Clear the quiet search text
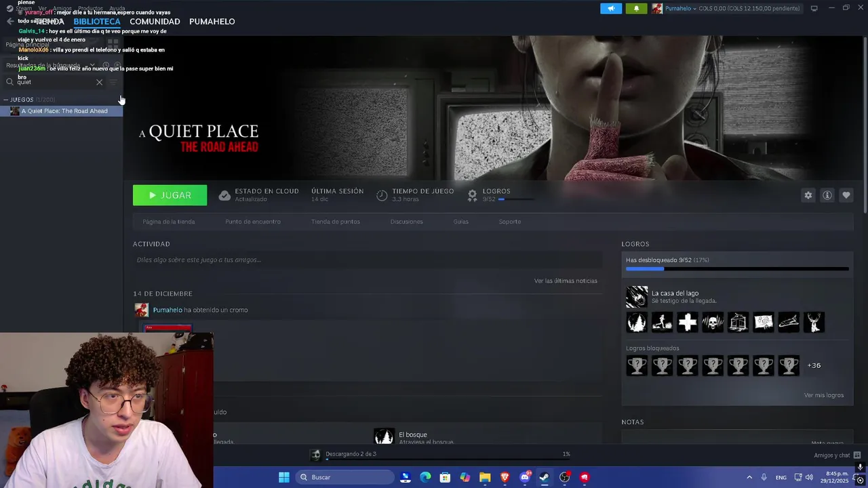Image resolution: width=868 pixels, height=488 pixels. pyautogui.click(x=99, y=82)
